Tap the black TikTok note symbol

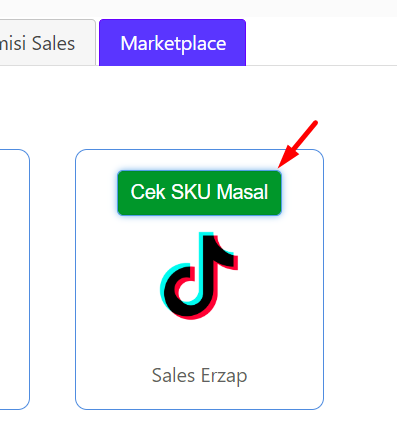[x=199, y=276]
